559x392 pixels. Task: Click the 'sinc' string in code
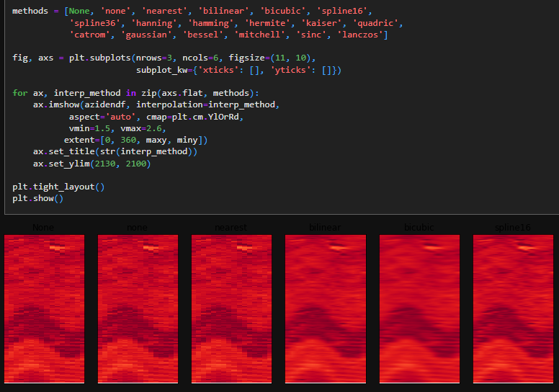point(311,35)
